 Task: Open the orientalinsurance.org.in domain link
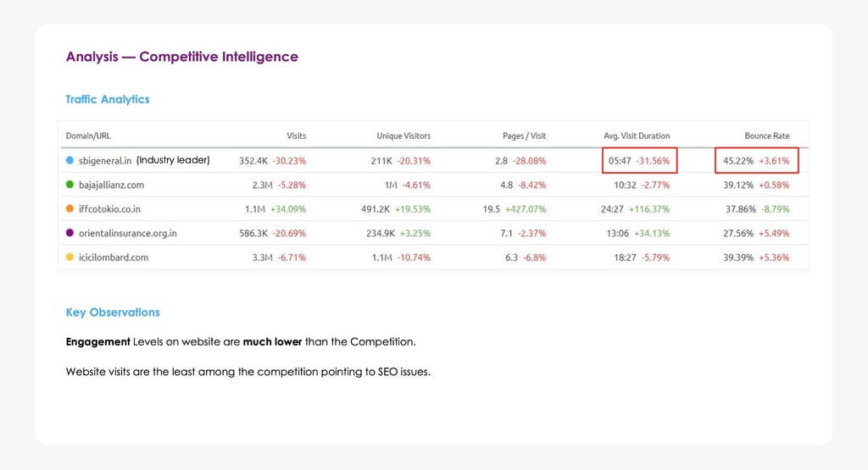coord(127,233)
